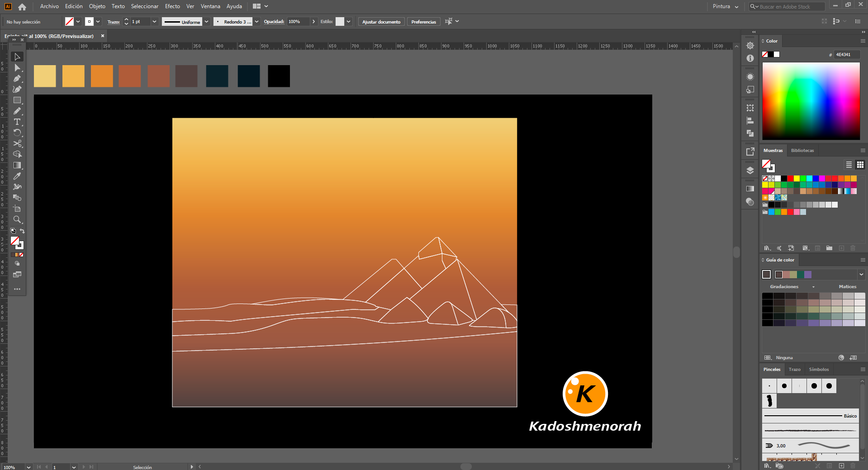
Task: Select the Eyedropper tool
Action: 17,176
